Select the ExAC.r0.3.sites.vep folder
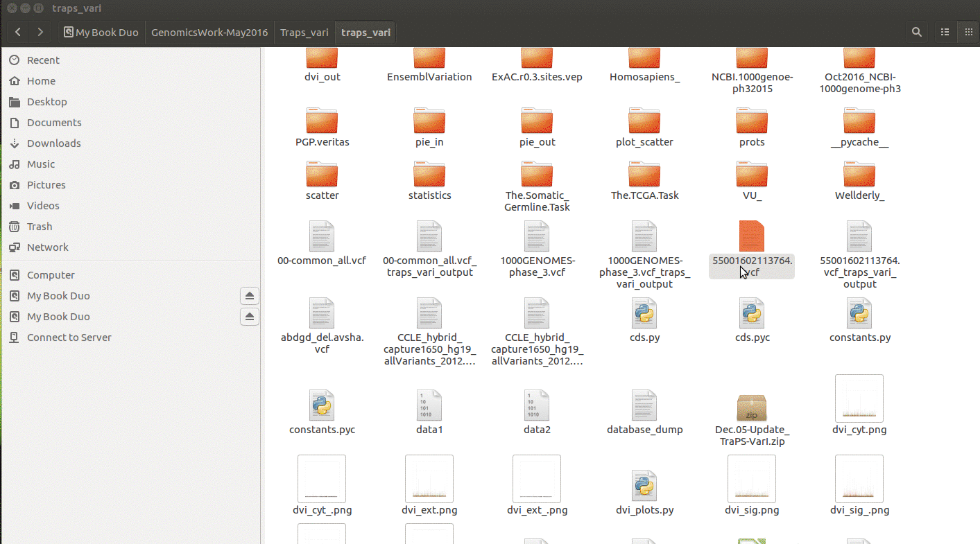The width and height of the screenshot is (980, 544). pyautogui.click(x=537, y=64)
